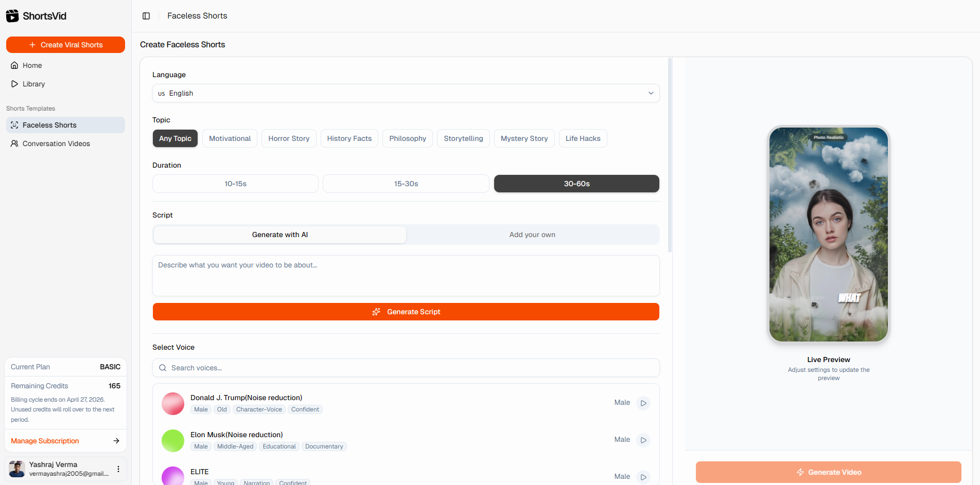Select the 10-15s duration option
Image resolution: width=980 pixels, height=485 pixels.
[235, 184]
